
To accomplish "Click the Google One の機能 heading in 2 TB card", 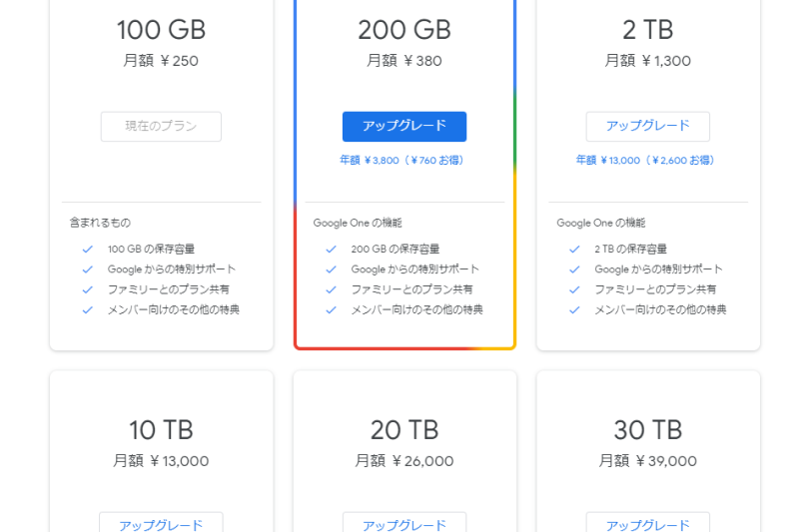I will click(601, 223).
